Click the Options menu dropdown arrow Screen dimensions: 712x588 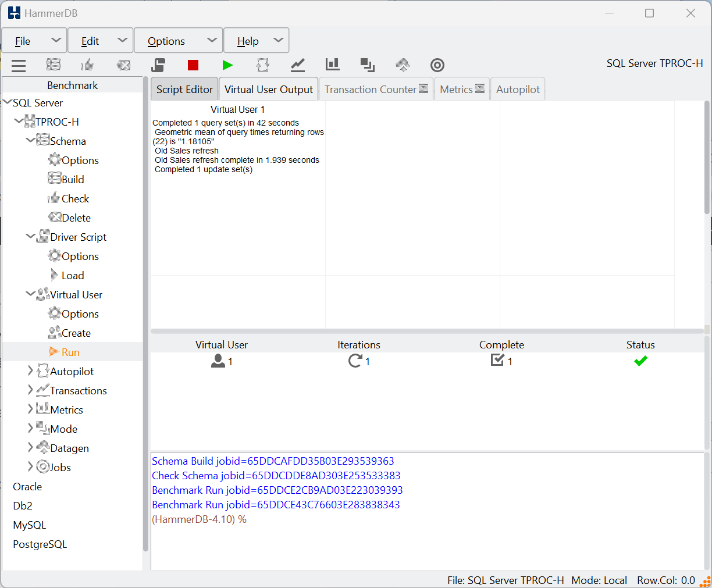212,40
